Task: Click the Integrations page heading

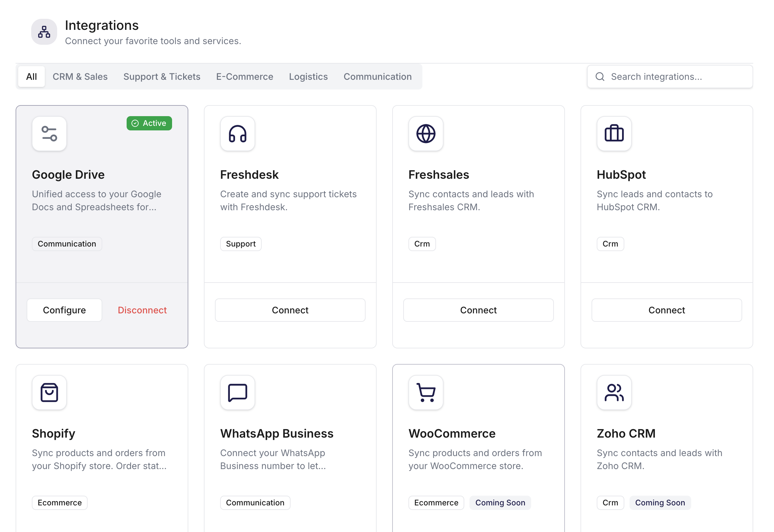Action: 102,26
